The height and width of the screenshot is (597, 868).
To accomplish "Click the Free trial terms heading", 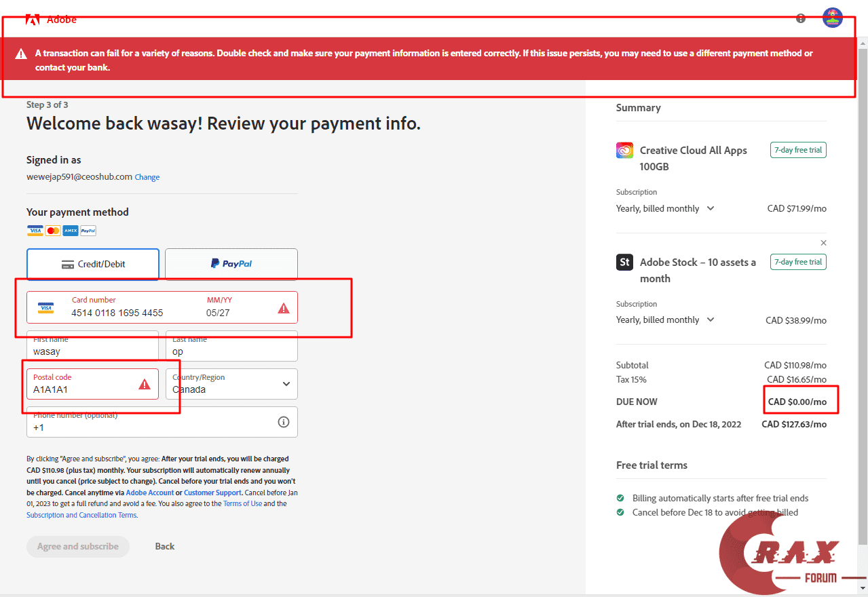I will pos(652,465).
